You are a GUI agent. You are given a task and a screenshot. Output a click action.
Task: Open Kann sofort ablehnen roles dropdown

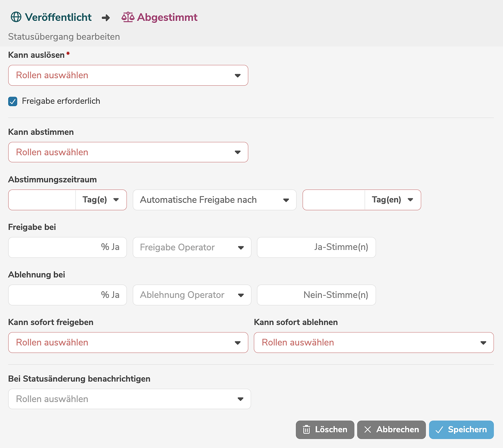[373, 343]
